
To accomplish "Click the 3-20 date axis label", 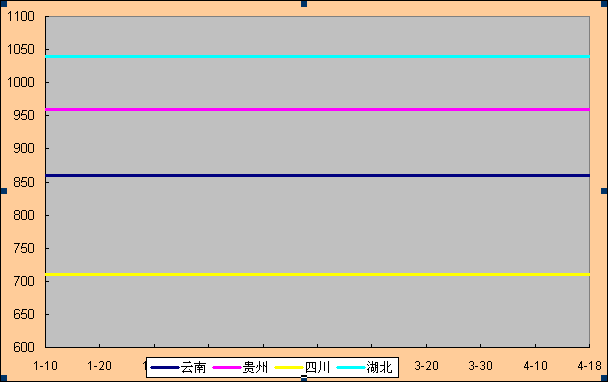I will point(426,366).
